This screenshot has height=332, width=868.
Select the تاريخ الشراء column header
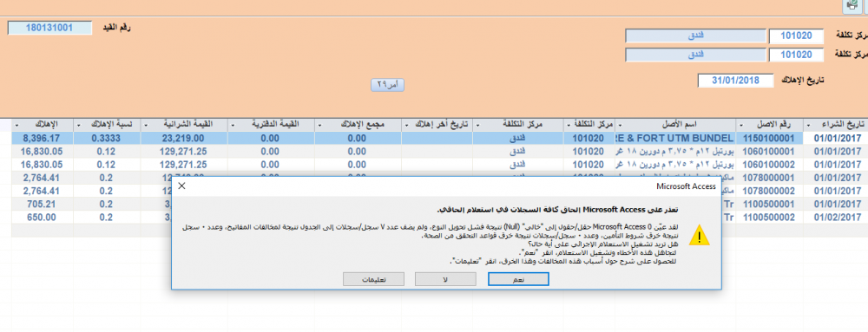point(835,124)
